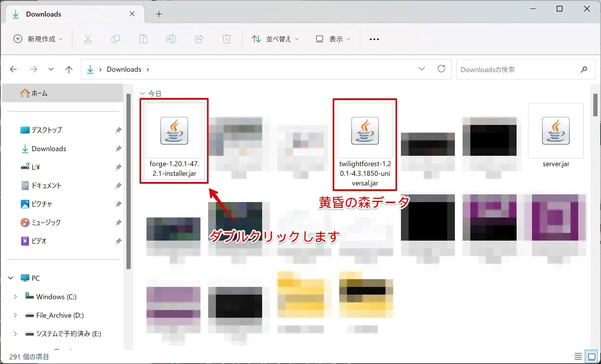This screenshot has height=364, width=601.
Task: Click the Share icon in toolbar
Action: 199,39
